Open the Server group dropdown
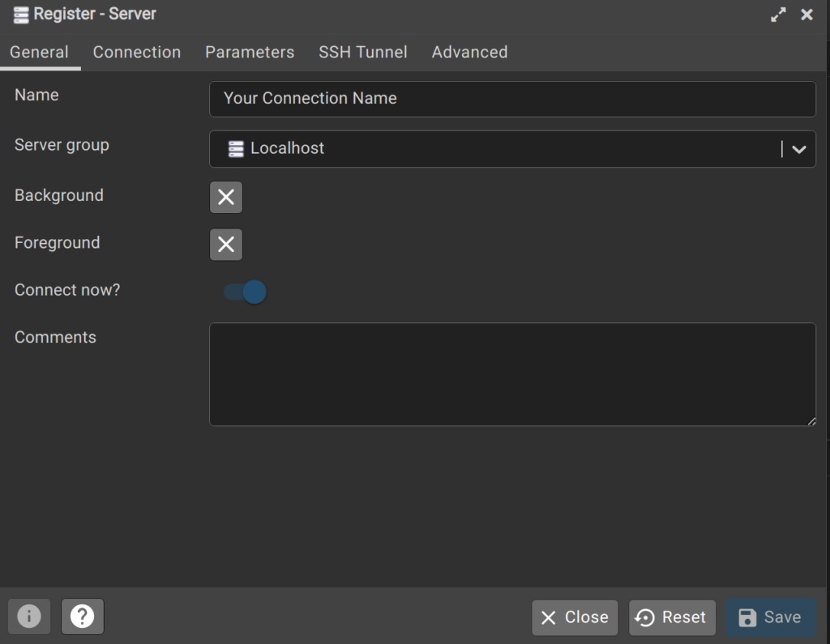Screen dimensions: 830x644 click(x=512, y=149)
